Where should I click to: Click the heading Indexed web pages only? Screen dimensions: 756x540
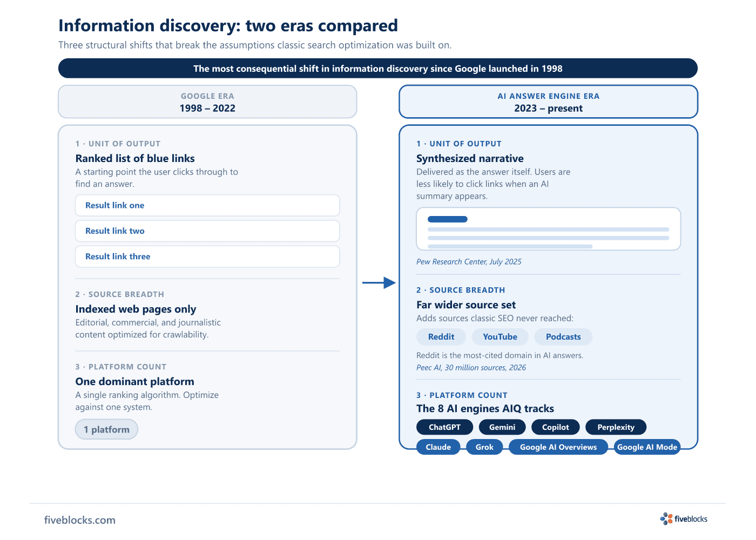136,309
